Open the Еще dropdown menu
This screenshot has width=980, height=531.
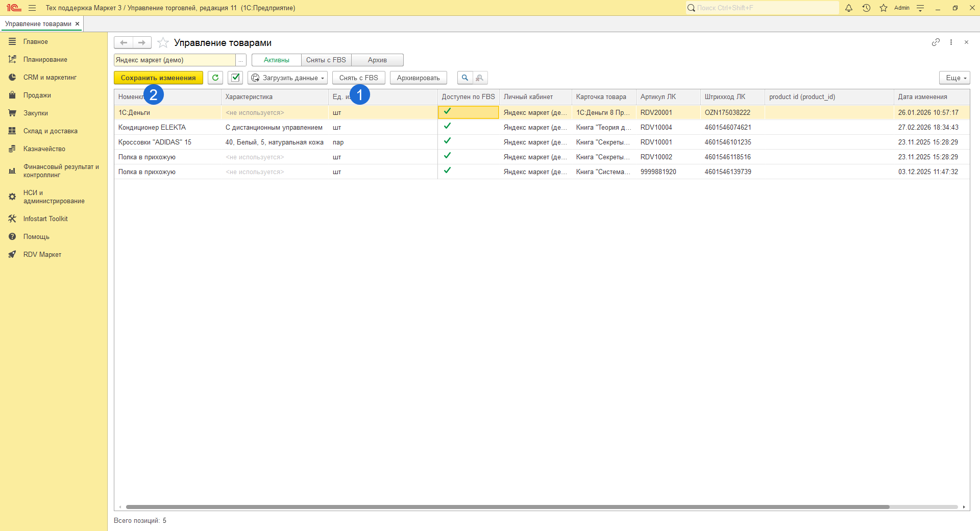click(x=954, y=78)
